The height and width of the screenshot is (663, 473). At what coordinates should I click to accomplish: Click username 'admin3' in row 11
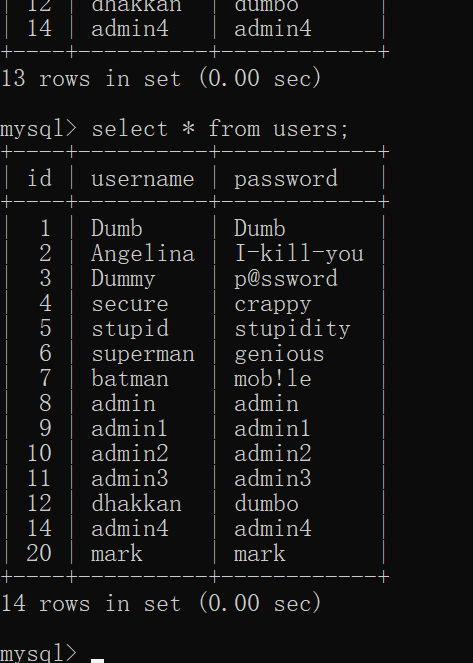click(130, 478)
